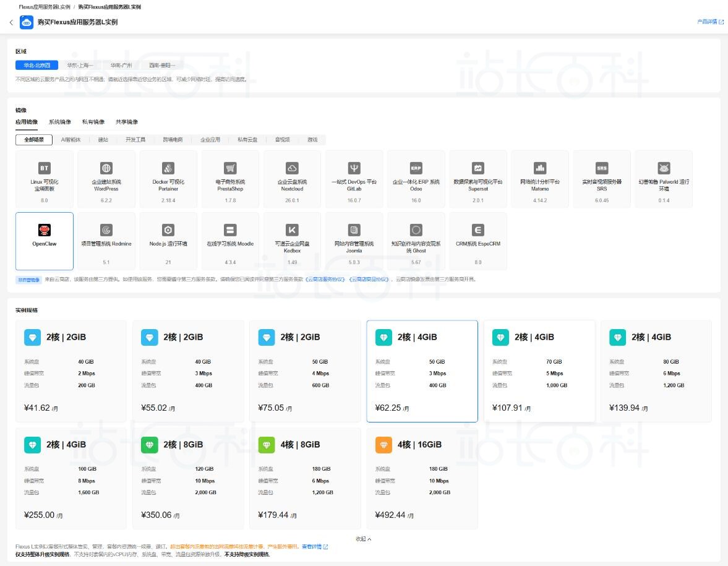The image size is (728, 566).
Task: Select the Linux BT panel image icon
Action: (44, 168)
